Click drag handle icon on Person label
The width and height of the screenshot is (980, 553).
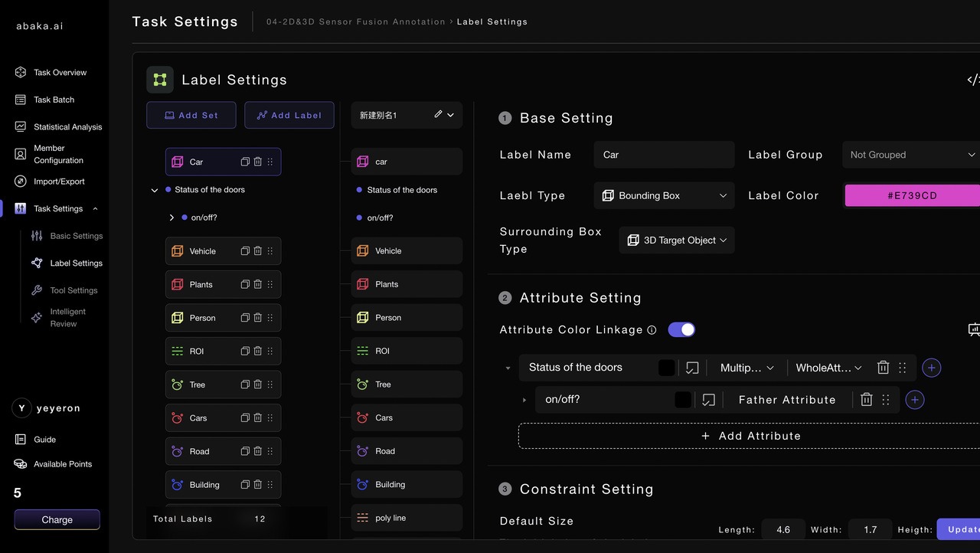[270, 318]
